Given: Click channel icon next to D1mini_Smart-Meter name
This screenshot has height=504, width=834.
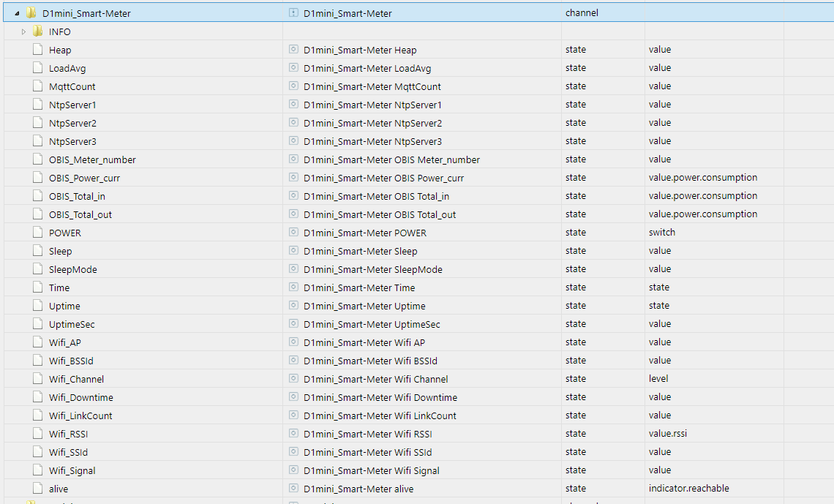Looking at the screenshot, I should tap(293, 12).
